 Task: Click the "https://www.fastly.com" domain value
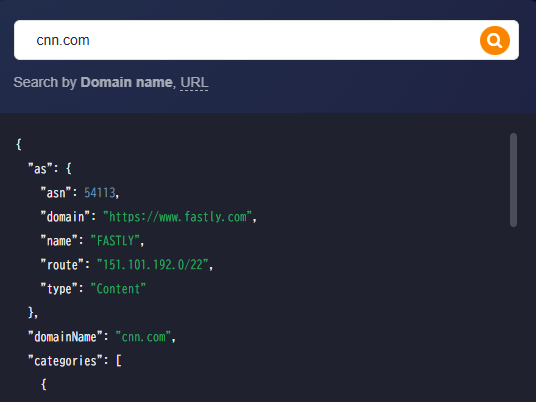(177, 217)
